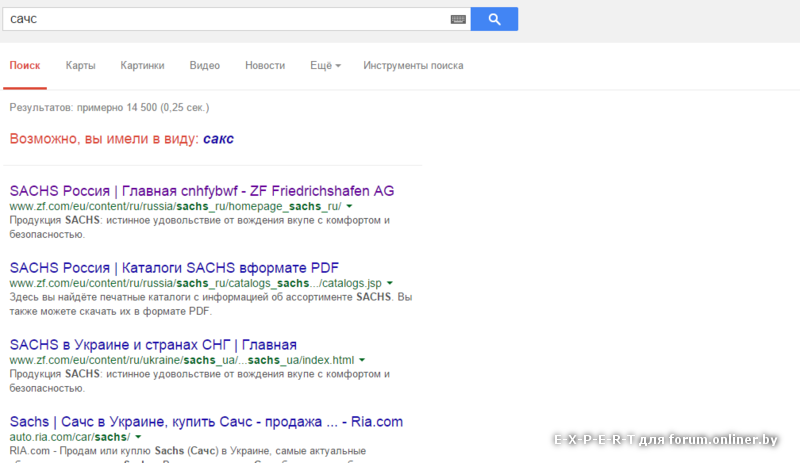Switch to the Картинки tab
The image size is (800, 463).
coord(142,65)
